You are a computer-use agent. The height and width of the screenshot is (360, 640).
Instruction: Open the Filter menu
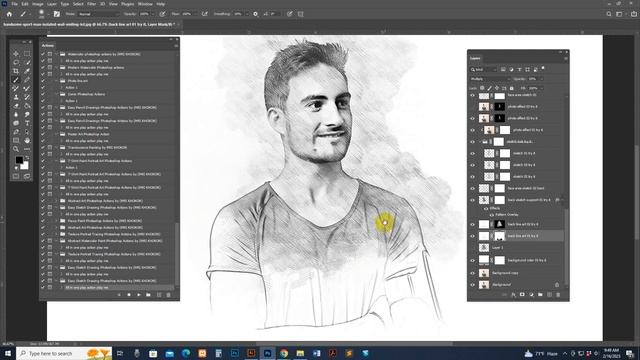click(x=91, y=4)
